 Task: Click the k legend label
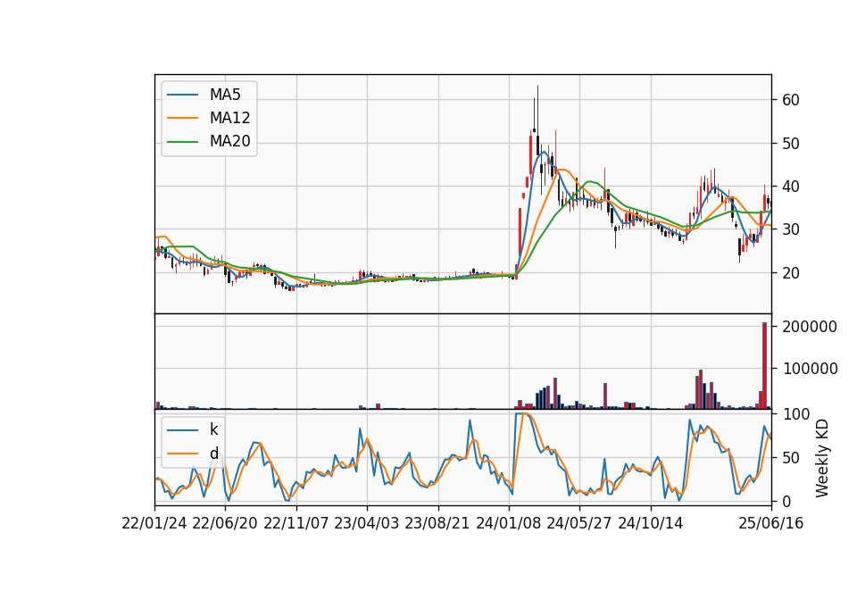tap(213, 429)
